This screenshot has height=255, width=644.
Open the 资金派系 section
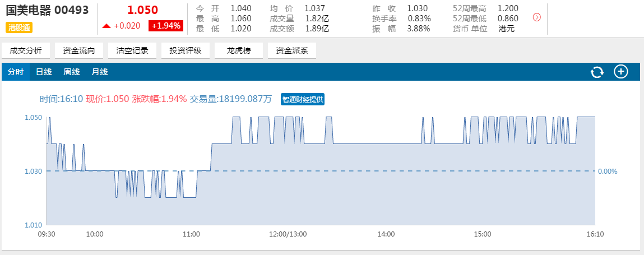(x=292, y=50)
